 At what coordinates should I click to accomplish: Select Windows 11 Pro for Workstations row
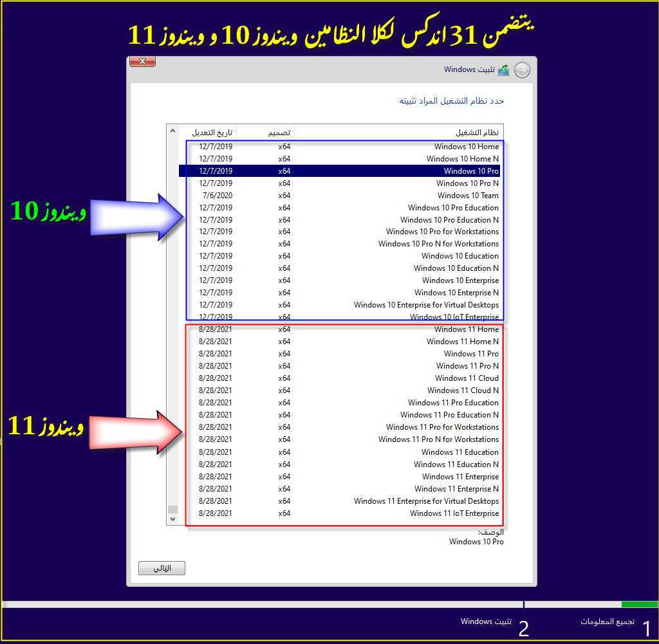point(340,427)
